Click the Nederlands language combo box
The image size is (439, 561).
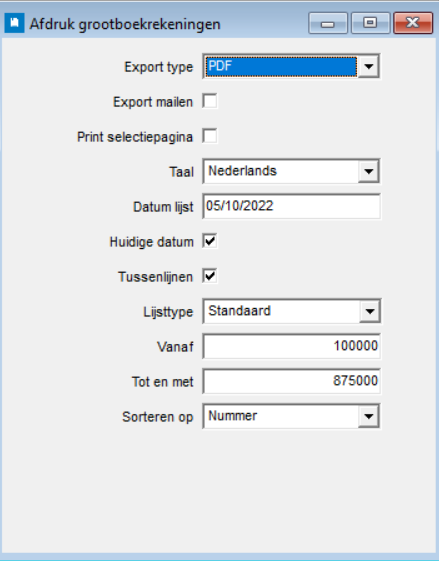pos(291,171)
